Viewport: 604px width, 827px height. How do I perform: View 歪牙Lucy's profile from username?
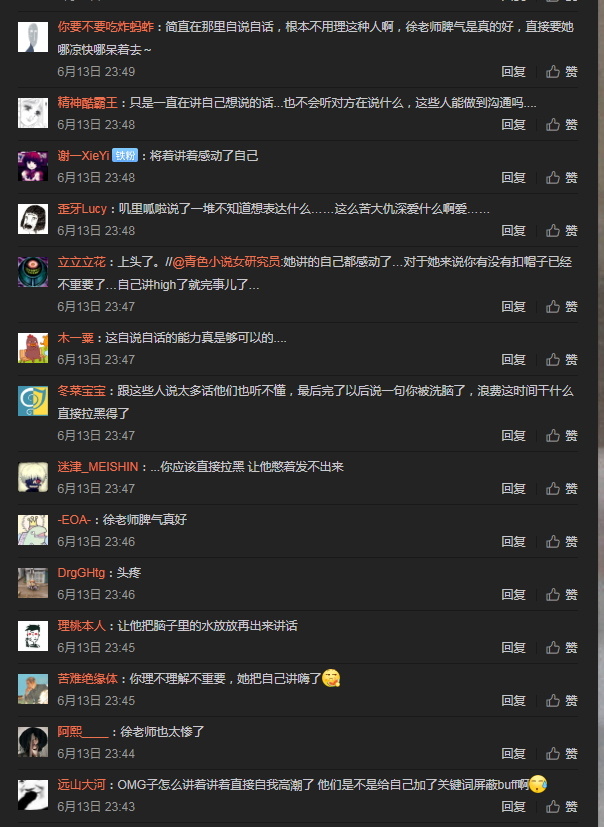(82, 209)
